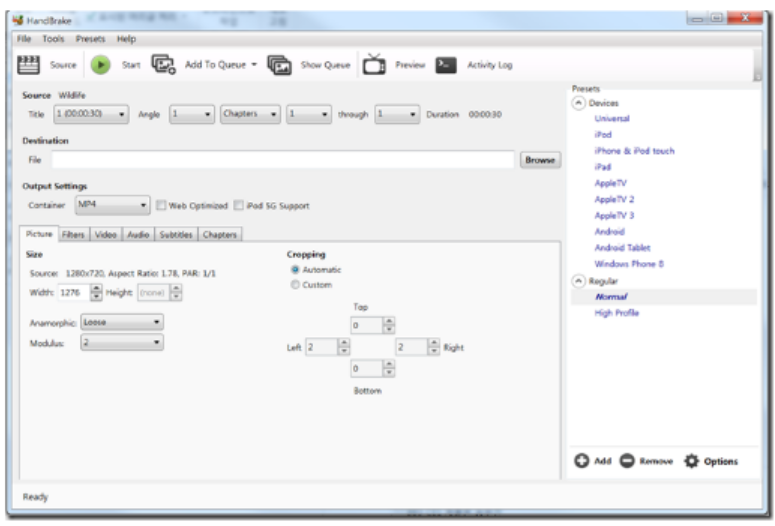
Task: Open the Title dropdown
Action: [91, 114]
